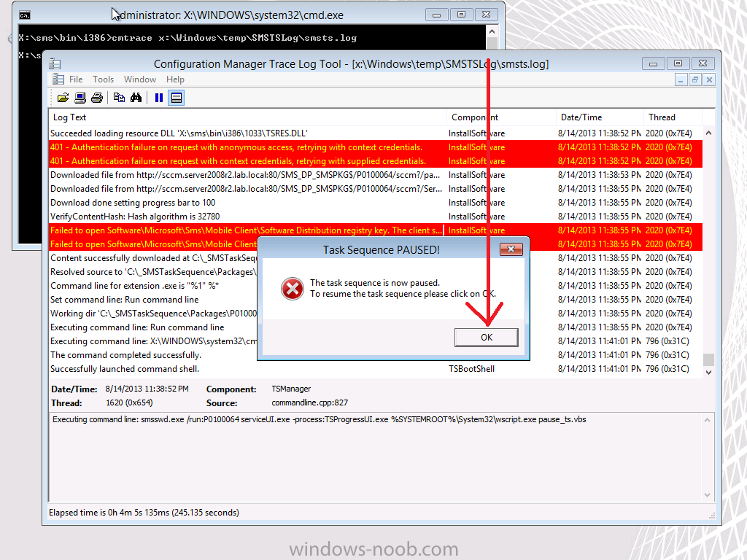Click the Thread column header
This screenshot has width=747, height=560.
point(673,117)
